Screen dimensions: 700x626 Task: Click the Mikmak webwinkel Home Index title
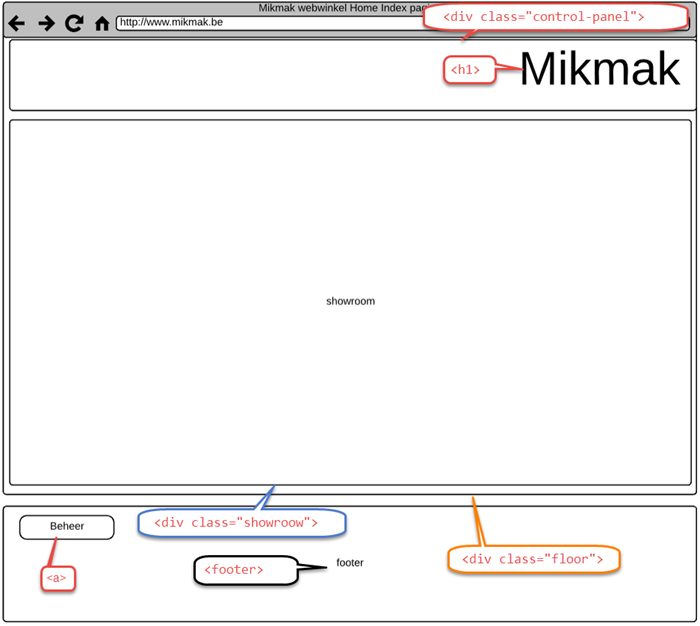pyautogui.click(x=341, y=8)
